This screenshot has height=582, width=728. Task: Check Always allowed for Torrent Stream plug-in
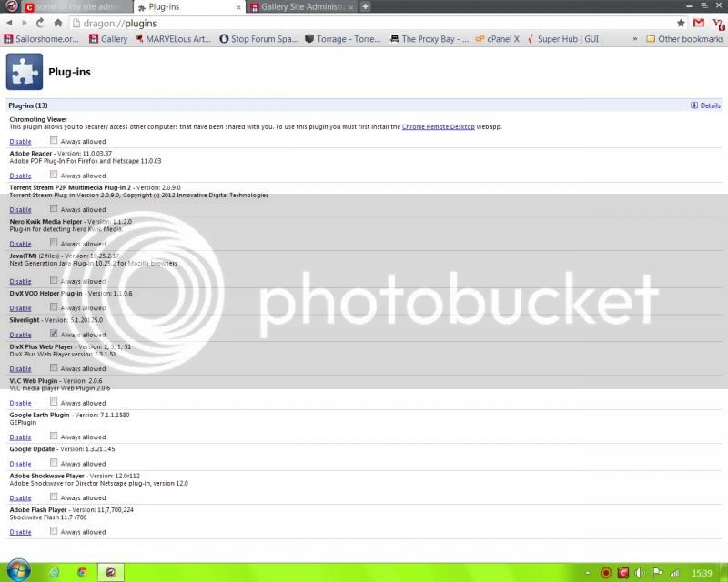coord(54,208)
